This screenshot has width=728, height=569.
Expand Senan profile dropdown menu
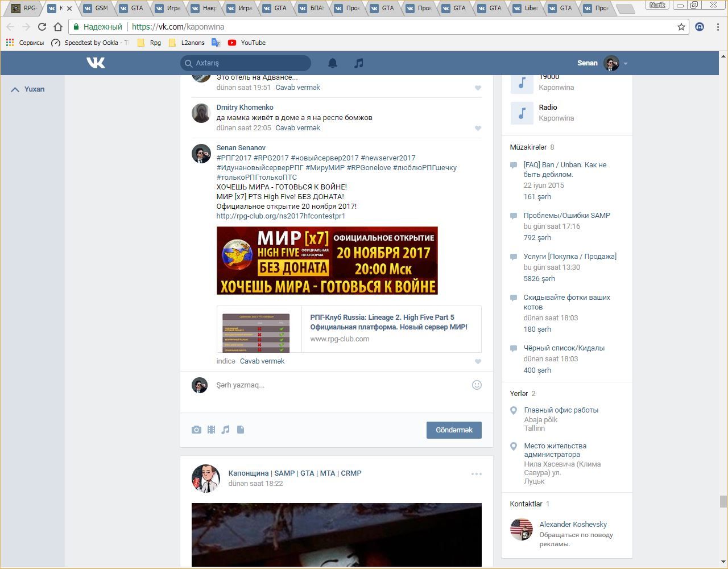point(625,63)
